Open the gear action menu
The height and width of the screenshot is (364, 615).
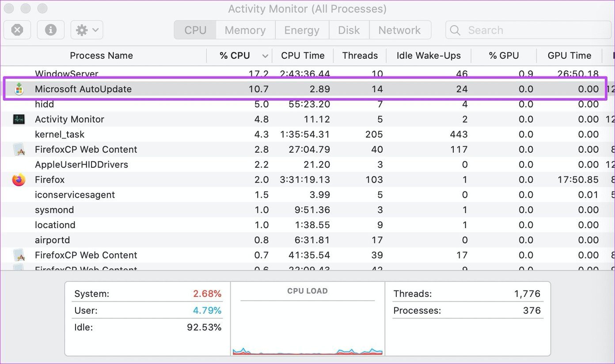tap(87, 30)
